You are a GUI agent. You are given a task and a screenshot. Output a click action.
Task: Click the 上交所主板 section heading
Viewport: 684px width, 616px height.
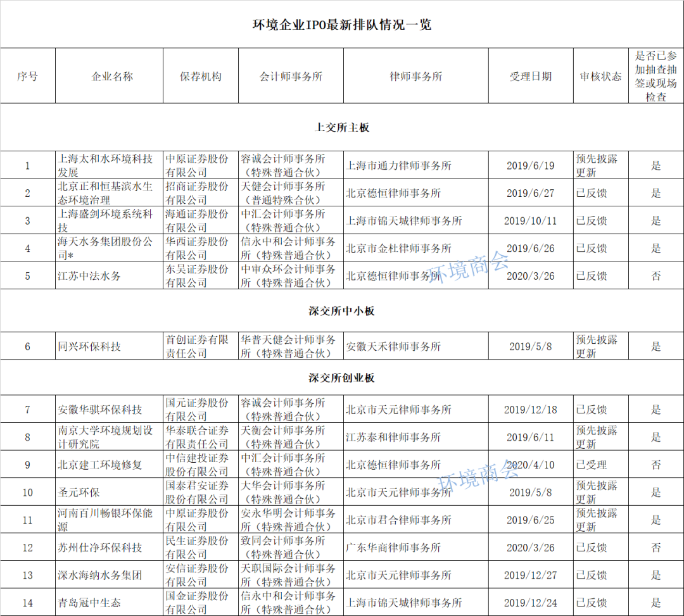(x=341, y=127)
